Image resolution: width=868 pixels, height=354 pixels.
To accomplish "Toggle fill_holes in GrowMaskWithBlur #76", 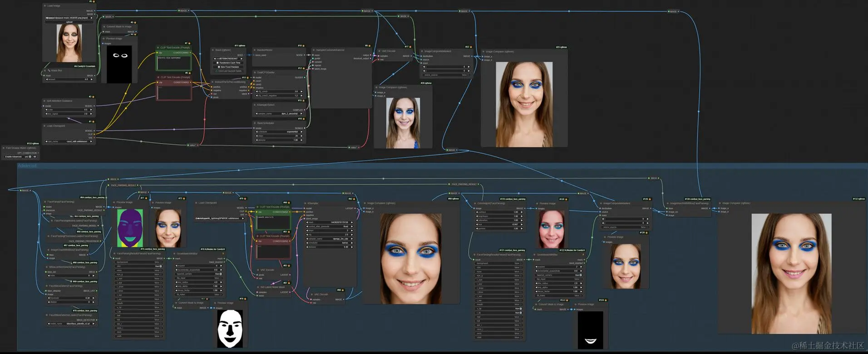I will [199, 294].
